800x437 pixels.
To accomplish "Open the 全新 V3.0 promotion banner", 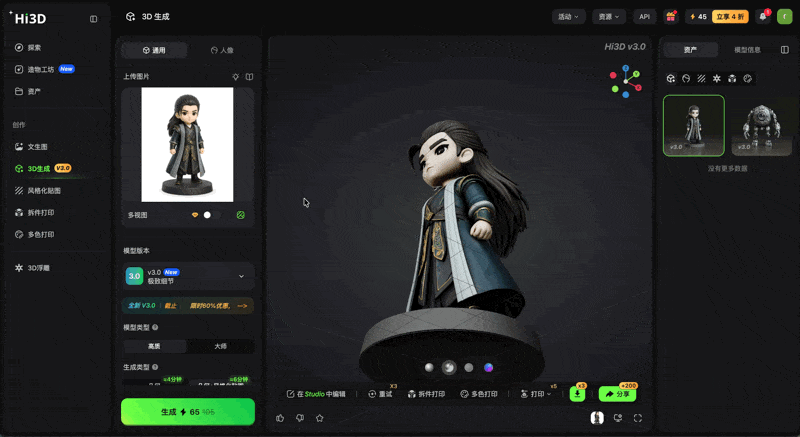I will click(x=188, y=305).
